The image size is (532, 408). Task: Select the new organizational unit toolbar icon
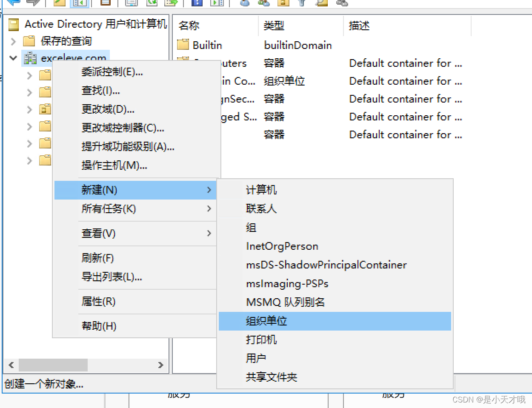click(283, 3)
